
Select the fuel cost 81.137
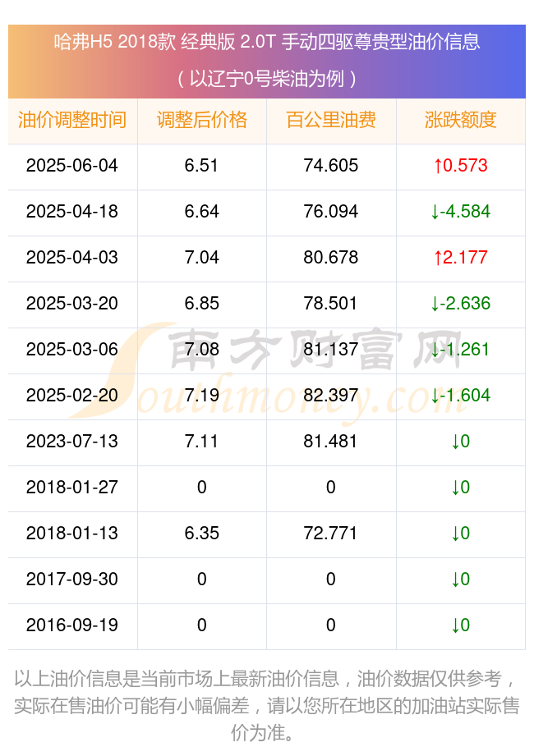331,350
